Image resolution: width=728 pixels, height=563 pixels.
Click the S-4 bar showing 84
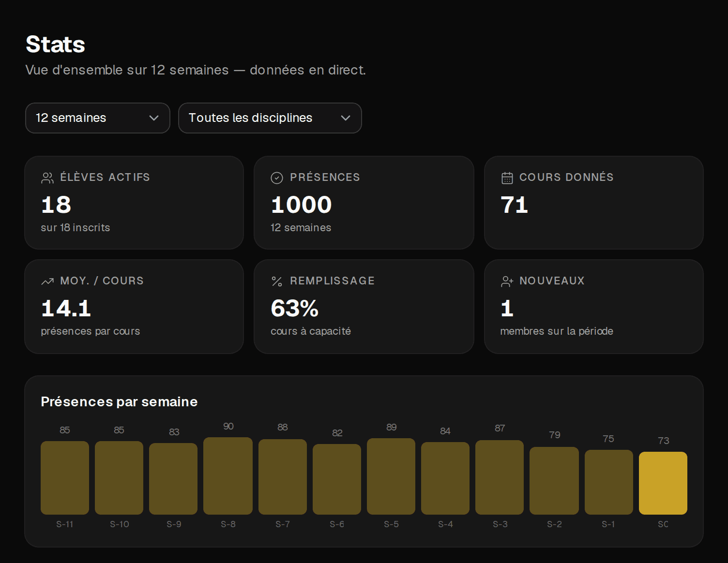445,478
